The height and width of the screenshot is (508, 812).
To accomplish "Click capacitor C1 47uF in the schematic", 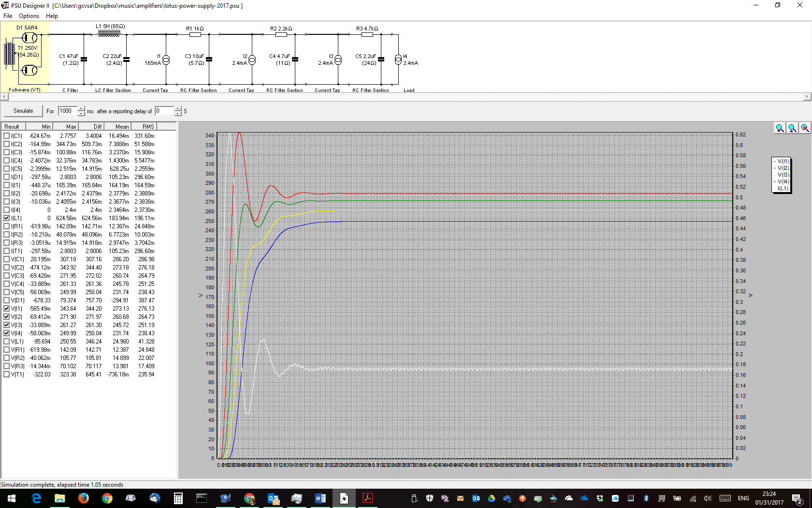I will coord(84,60).
